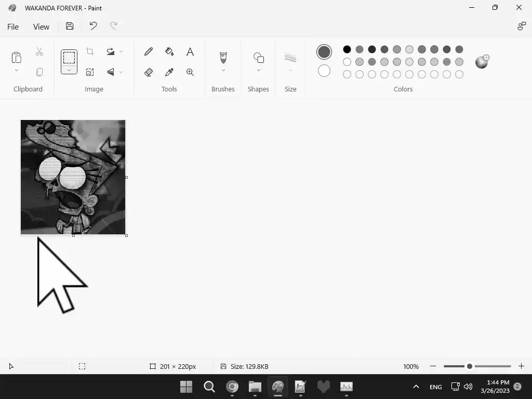Expand the Shapes chevron
Viewport: 532px width, 399px height.
259,70
